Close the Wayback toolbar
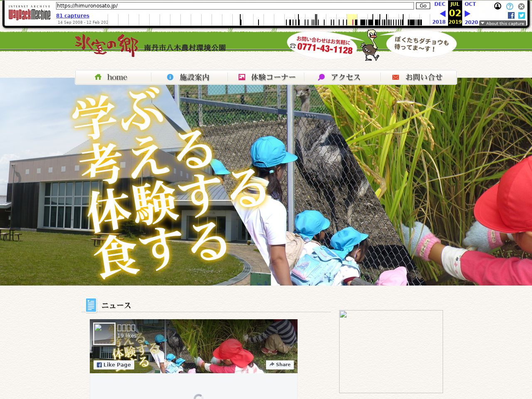 click(x=521, y=6)
